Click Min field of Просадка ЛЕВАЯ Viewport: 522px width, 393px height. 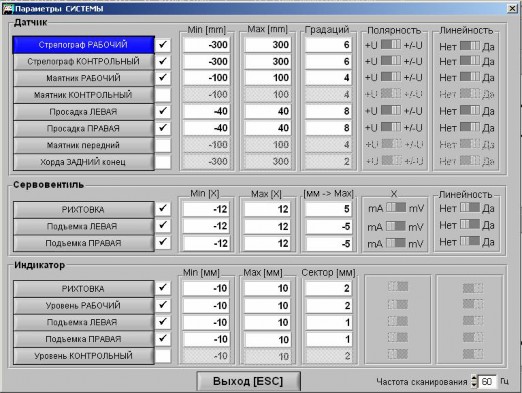[x=206, y=111]
